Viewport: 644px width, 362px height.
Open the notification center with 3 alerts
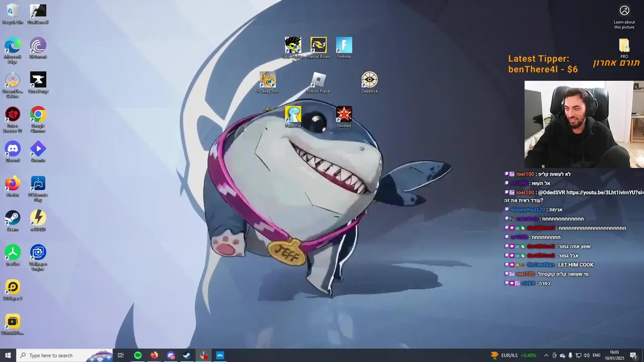[x=634, y=355]
